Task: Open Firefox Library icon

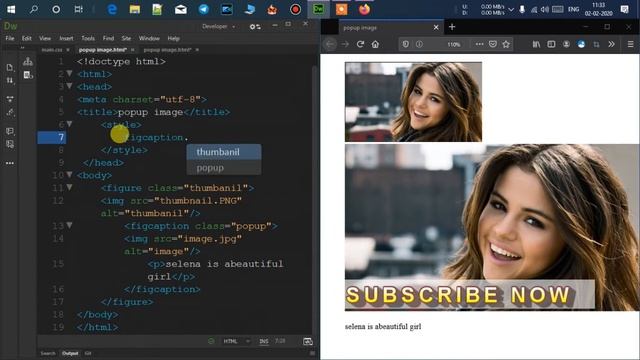Action: tap(536, 44)
